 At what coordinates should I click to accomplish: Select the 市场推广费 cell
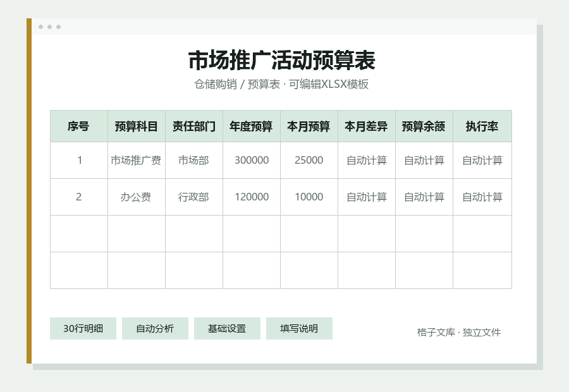(x=137, y=160)
